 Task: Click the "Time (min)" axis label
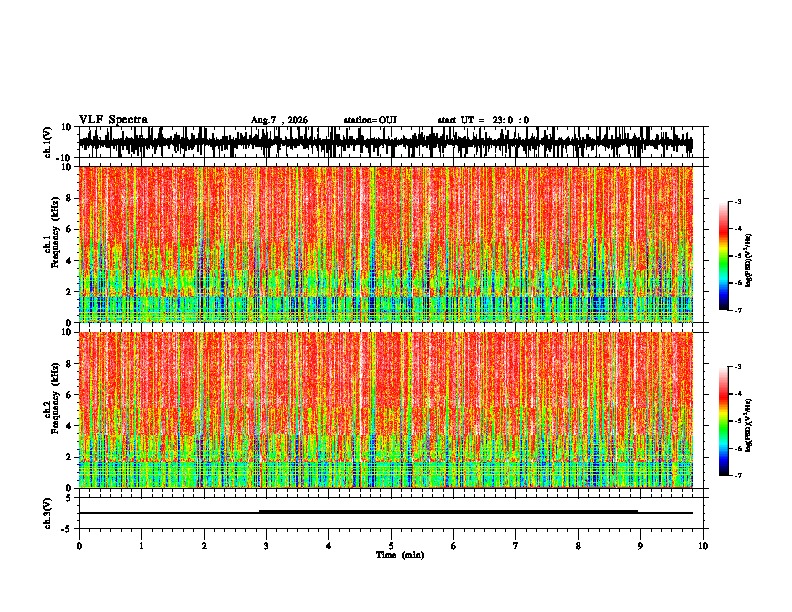(x=400, y=555)
